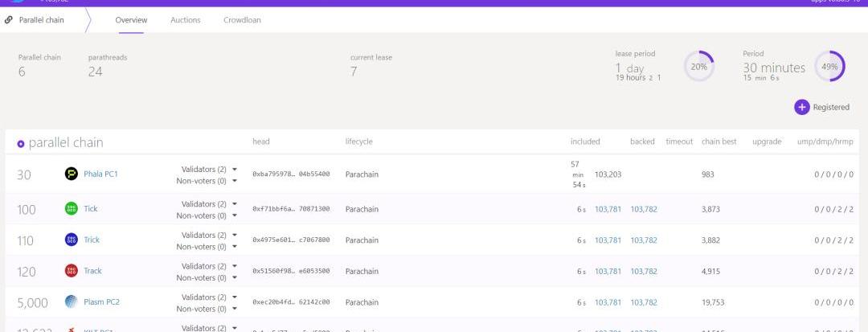This screenshot has height=332, width=868.
Task: Click the purple dot before parallel chain heading
Action: [x=21, y=143]
